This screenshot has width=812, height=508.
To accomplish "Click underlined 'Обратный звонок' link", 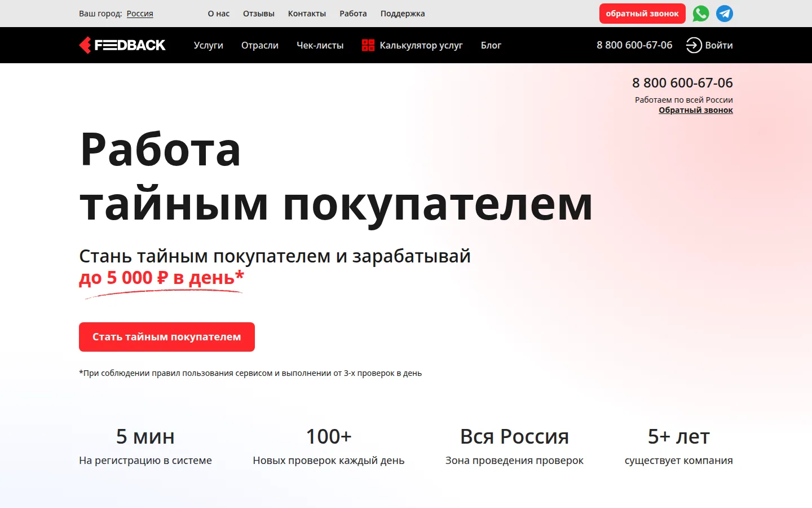I will click(696, 110).
